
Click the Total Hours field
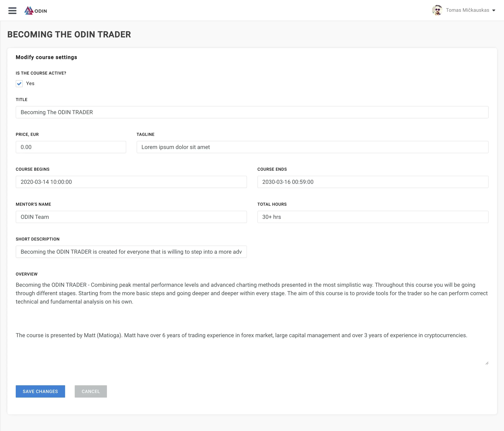373,217
